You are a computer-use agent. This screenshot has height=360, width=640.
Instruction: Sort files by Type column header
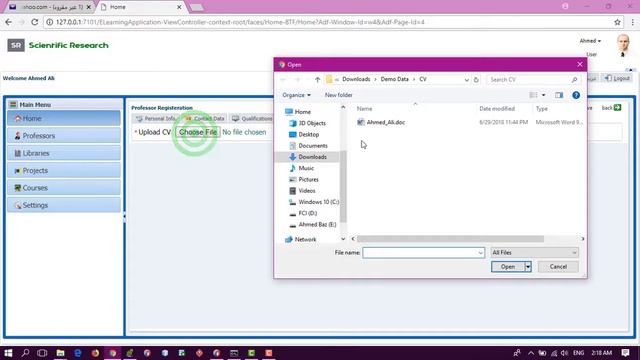click(542, 109)
